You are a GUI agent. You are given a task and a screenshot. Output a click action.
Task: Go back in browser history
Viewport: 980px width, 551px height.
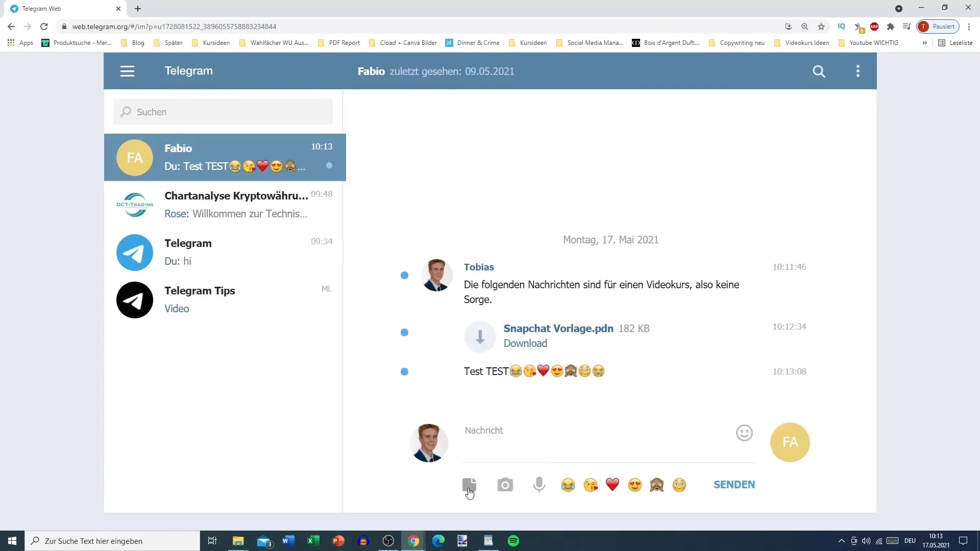11,27
